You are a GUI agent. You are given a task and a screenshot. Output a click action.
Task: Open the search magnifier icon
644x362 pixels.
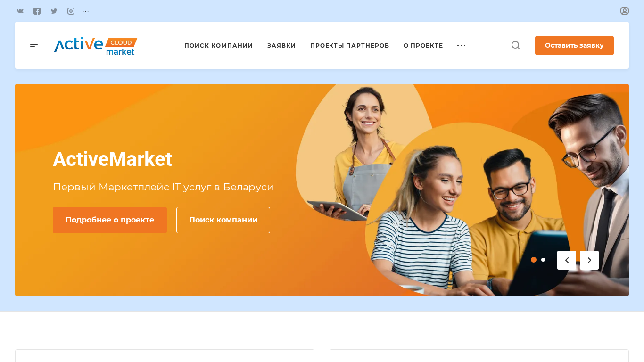(516, 45)
